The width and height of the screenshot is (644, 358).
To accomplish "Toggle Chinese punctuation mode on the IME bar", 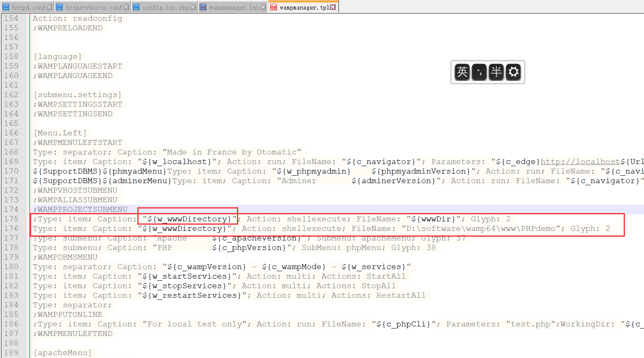I will [x=479, y=72].
